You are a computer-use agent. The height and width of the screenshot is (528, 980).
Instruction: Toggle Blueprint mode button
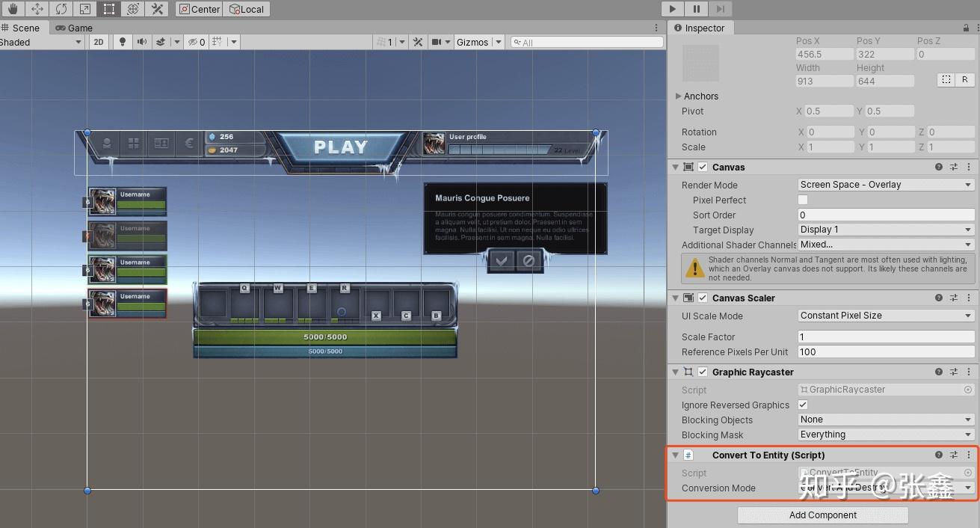tap(946, 79)
